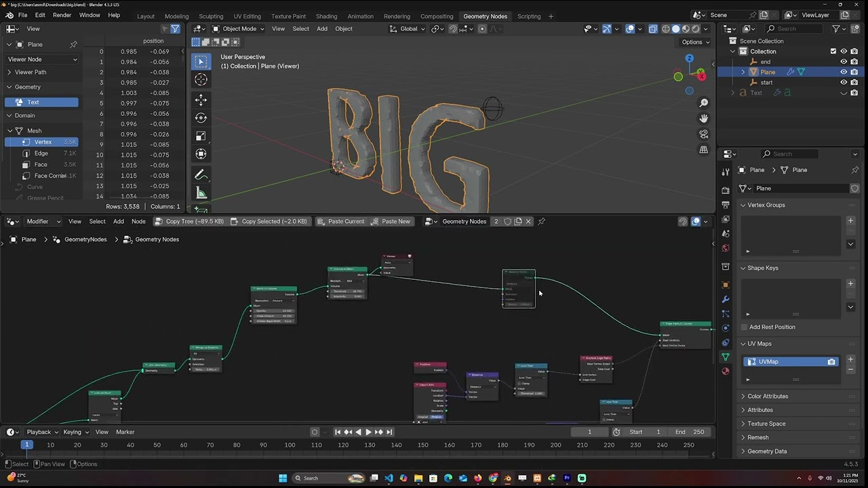
Task: Open the Particles properties tab
Action: [x=726, y=314]
